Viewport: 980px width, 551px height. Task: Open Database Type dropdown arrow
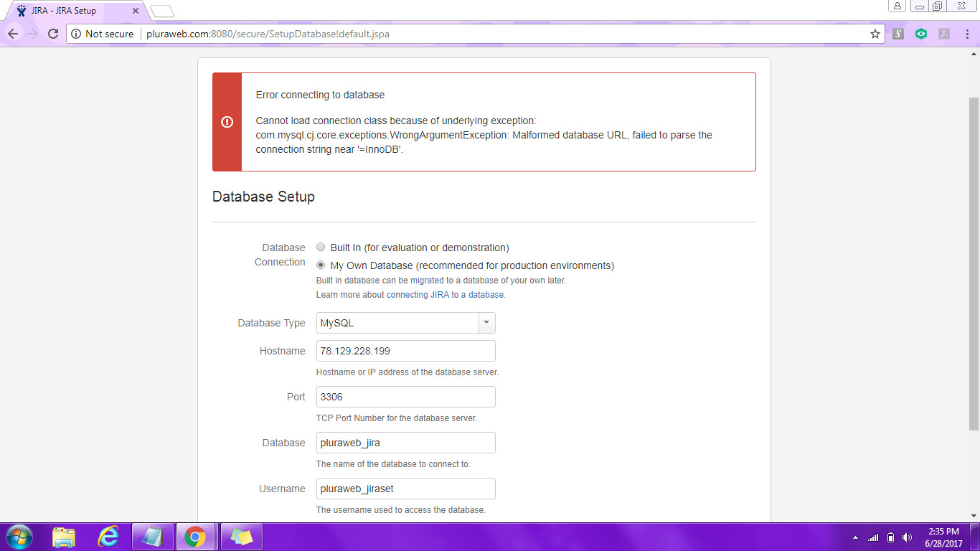487,323
